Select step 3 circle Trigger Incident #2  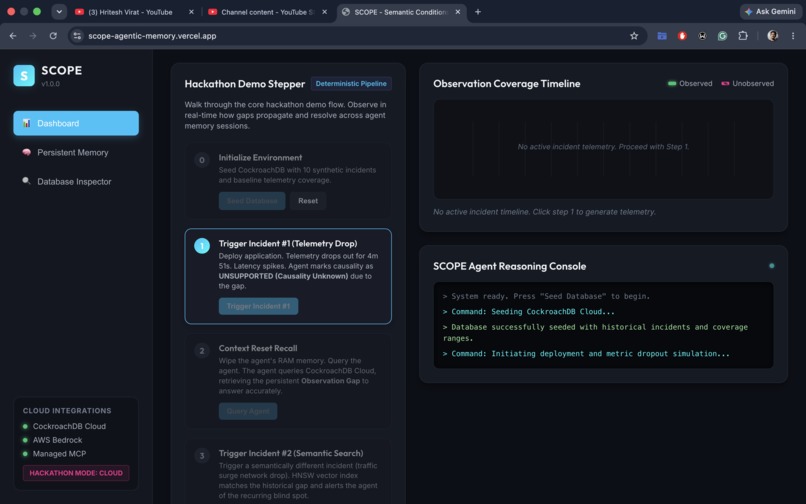point(202,456)
